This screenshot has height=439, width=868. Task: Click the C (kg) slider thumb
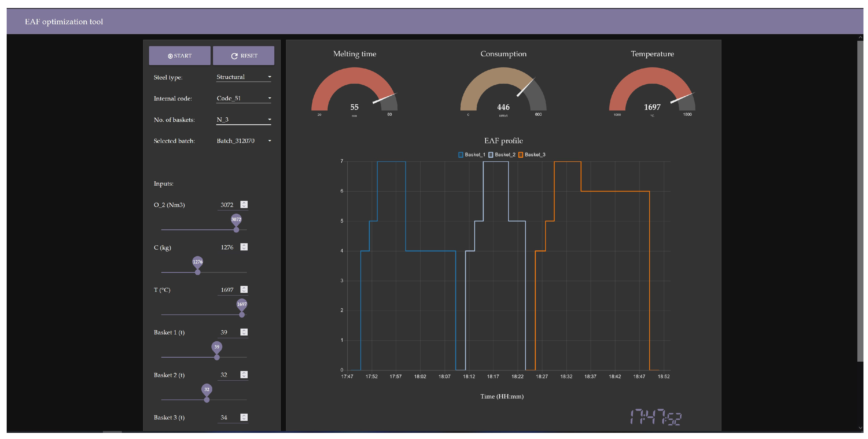click(198, 272)
